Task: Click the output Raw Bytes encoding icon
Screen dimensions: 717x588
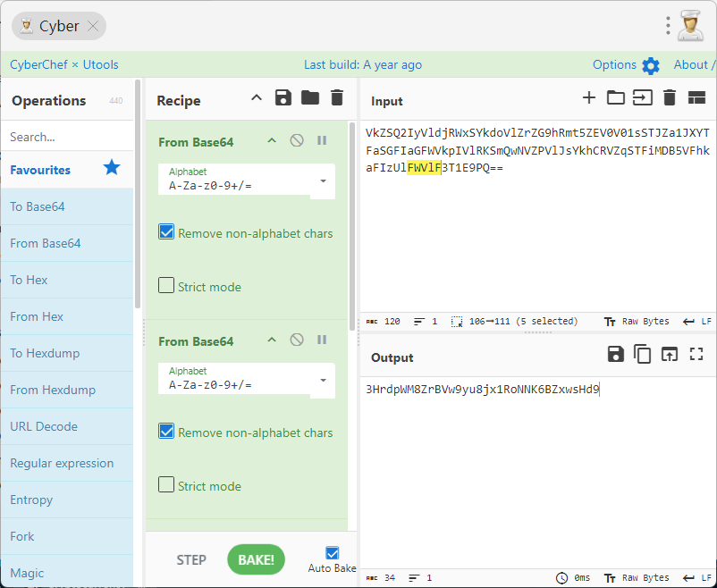Action: click(x=610, y=578)
